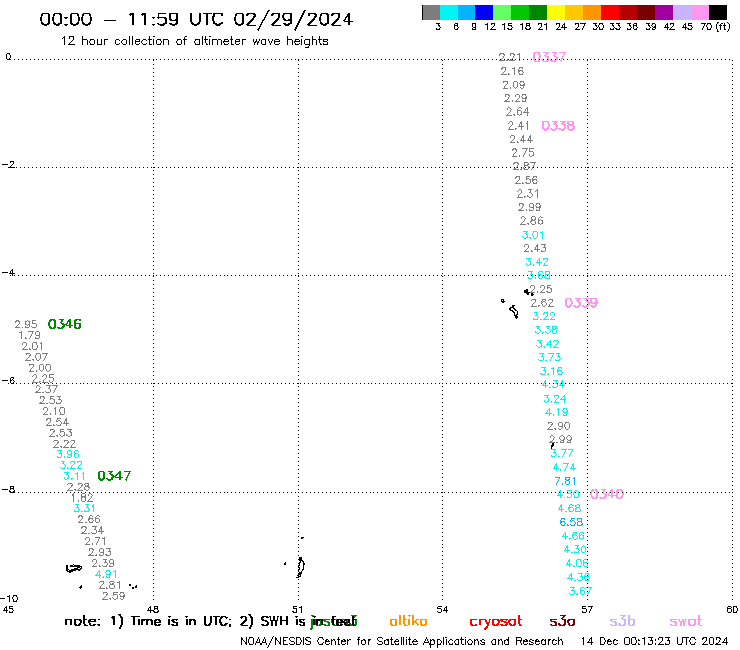Click the purple 42 ft legend swatch
The height and width of the screenshot is (650, 740).
point(664,12)
